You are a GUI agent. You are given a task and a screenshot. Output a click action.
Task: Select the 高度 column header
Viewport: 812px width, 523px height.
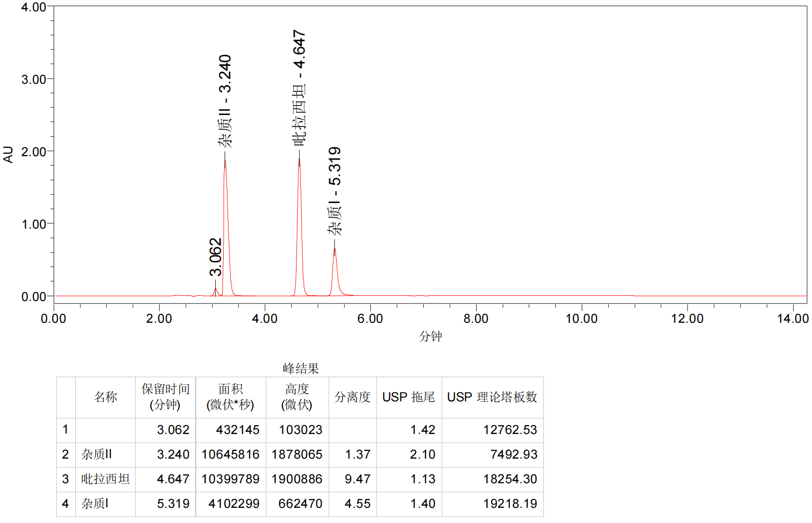[x=297, y=397]
